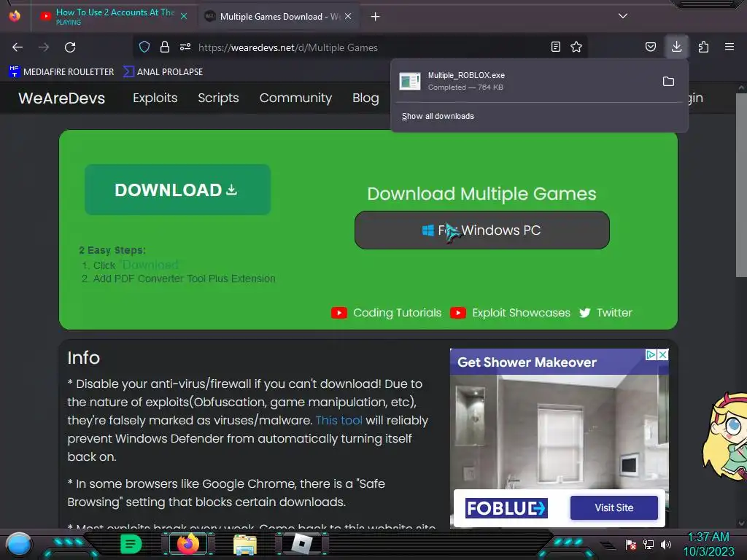Follow the 'This tool' hyperlink
The height and width of the screenshot is (560, 747).
pos(338,421)
